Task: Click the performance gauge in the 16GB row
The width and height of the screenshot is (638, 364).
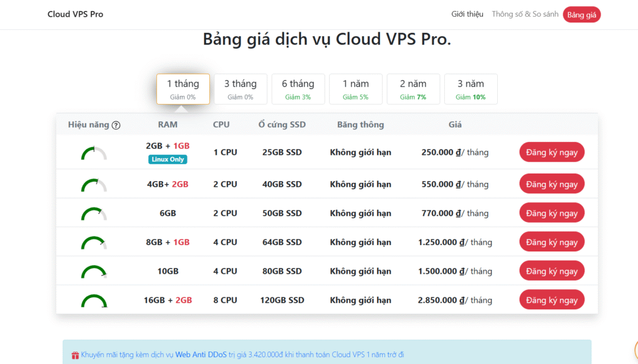Action: pos(93,301)
